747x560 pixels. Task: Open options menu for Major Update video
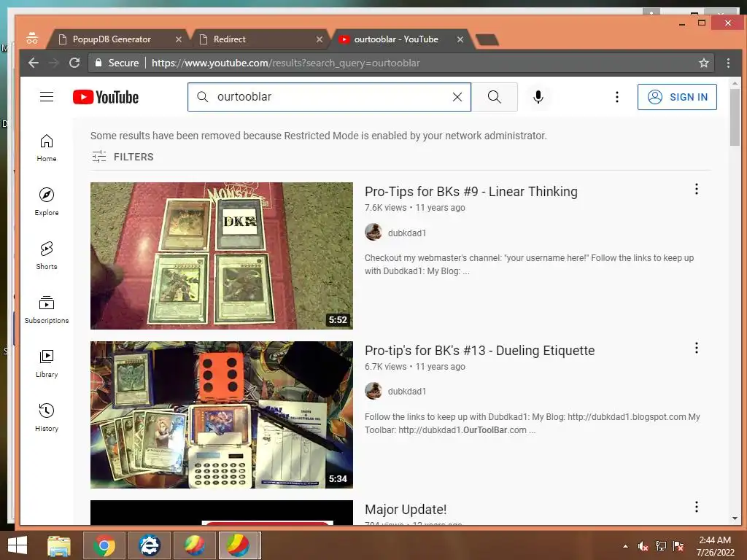pyautogui.click(x=697, y=507)
